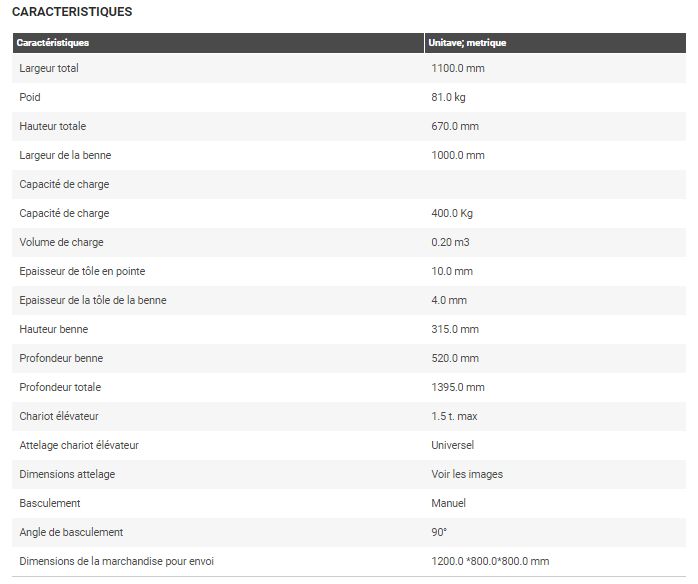Select the Largeur total row label
This screenshot has height=584, width=698.
click(49, 69)
